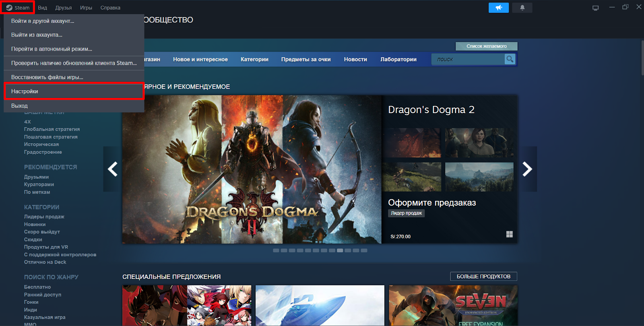Open notifications bell icon

pyautogui.click(x=522, y=8)
